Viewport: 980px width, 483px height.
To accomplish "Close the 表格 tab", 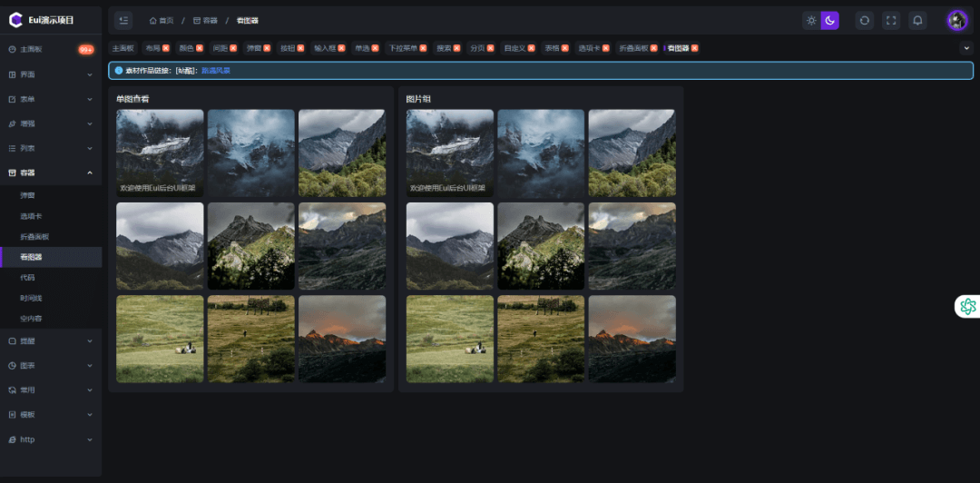I will coord(565,48).
